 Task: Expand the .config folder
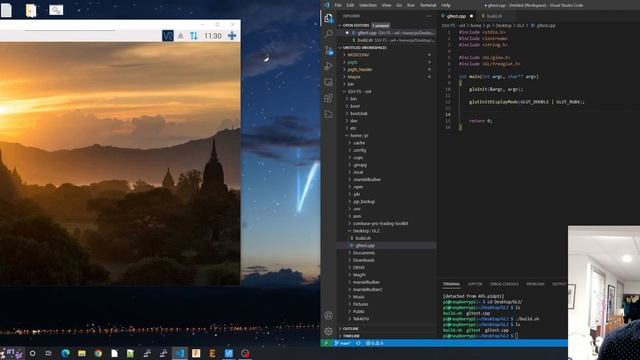point(360,150)
